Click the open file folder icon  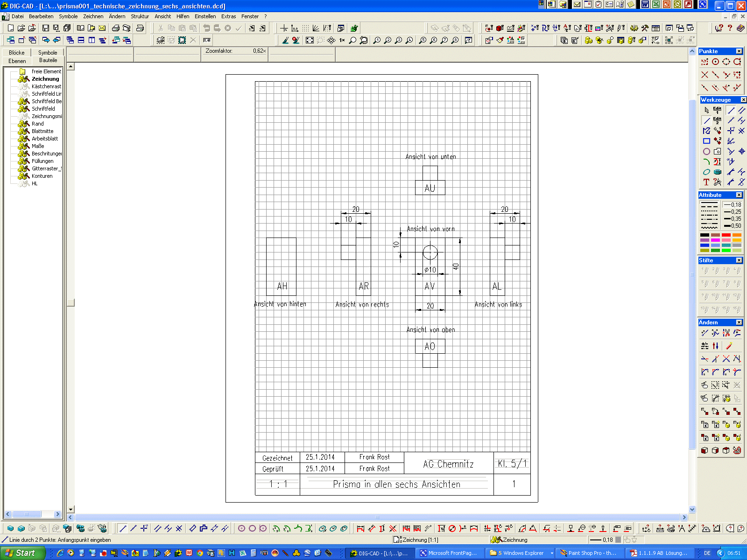(21, 28)
